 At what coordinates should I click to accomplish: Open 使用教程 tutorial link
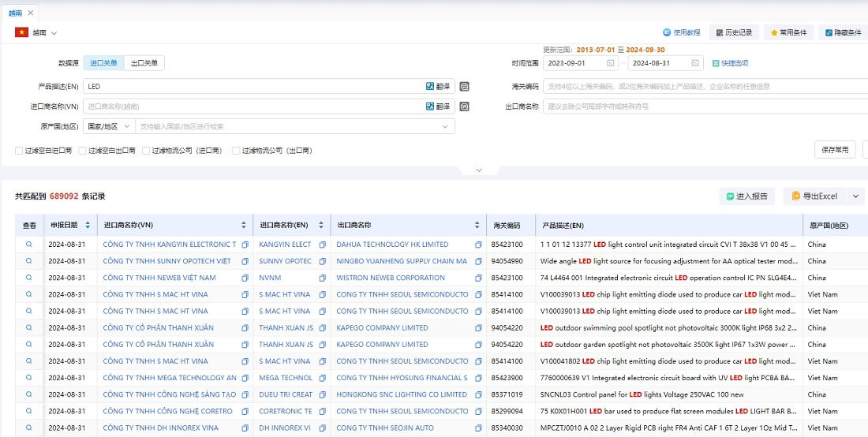pos(682,32)
